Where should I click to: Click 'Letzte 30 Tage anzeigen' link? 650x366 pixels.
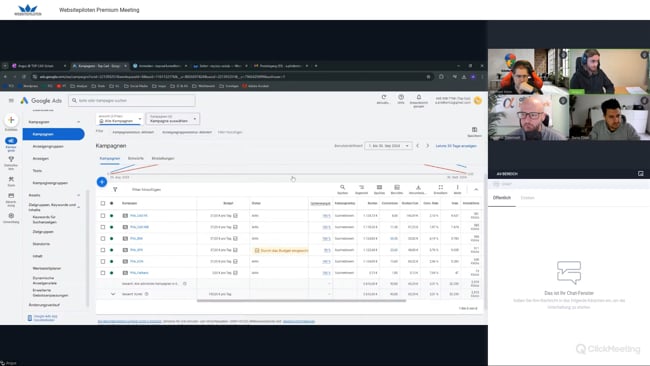pyautogui.click(x=456, y=146)
